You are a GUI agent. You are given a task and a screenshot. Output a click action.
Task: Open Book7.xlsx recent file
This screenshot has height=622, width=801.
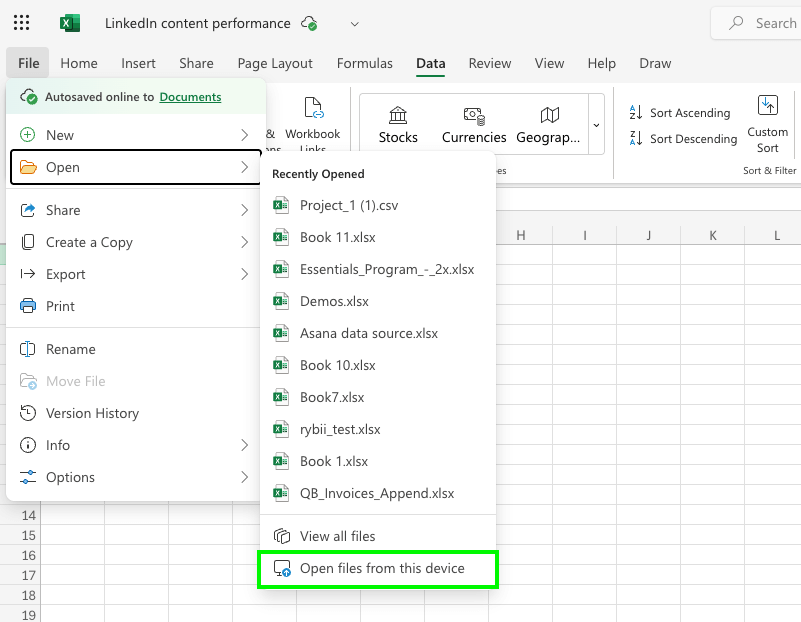tap(378, 397)
